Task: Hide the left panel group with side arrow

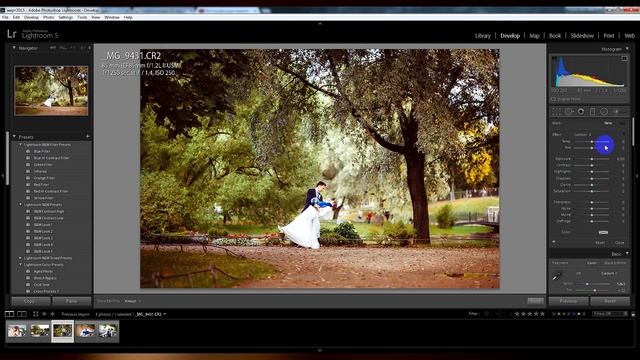Action: pos(2,176)
